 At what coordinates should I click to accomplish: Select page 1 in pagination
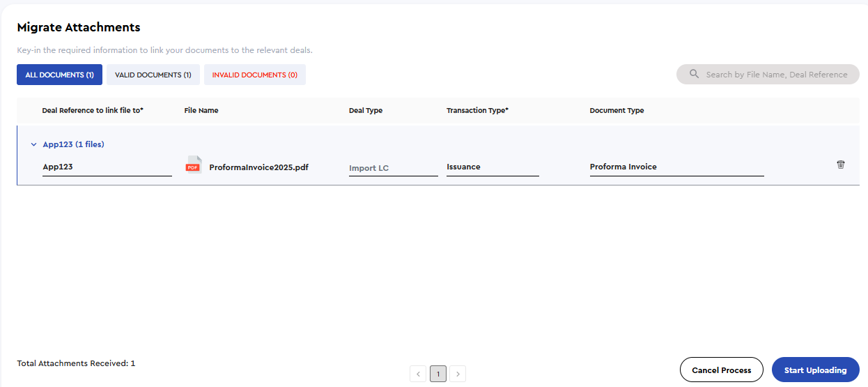[437, 374]
